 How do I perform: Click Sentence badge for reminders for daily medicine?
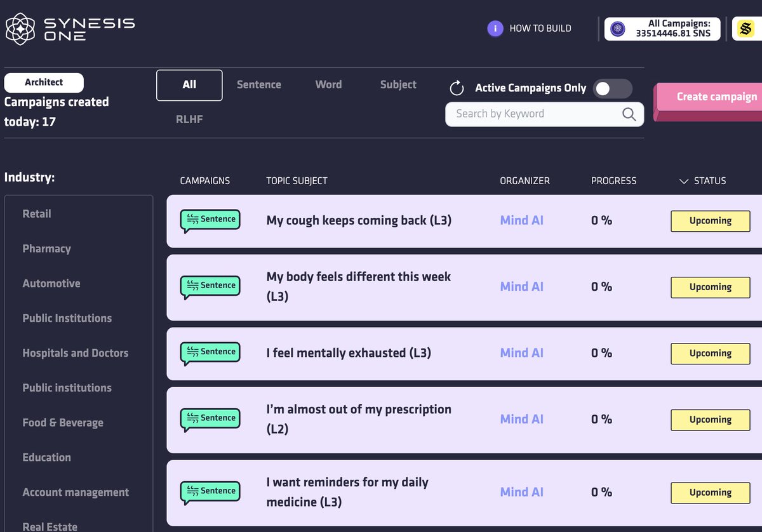210,493
